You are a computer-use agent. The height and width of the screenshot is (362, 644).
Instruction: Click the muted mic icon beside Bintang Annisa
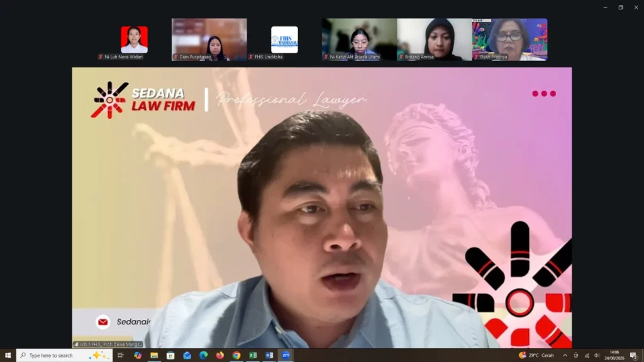click(401, 57)
